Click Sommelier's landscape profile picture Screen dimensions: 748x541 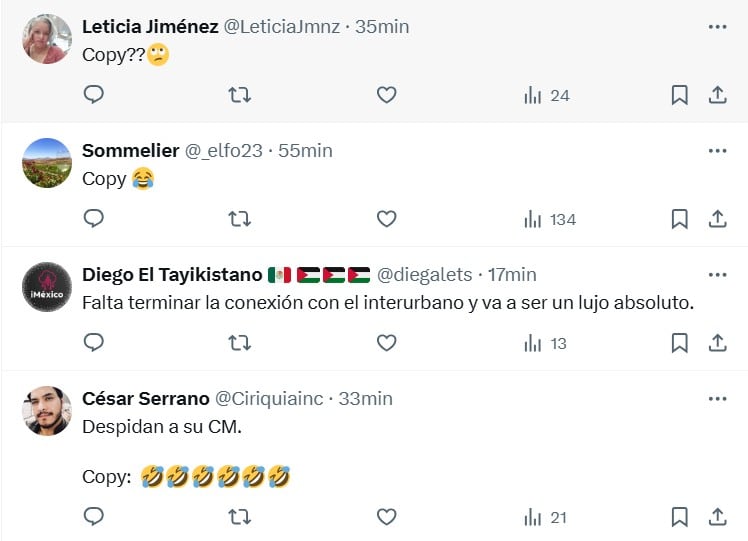pyautogui.click(x=47, y=163)
